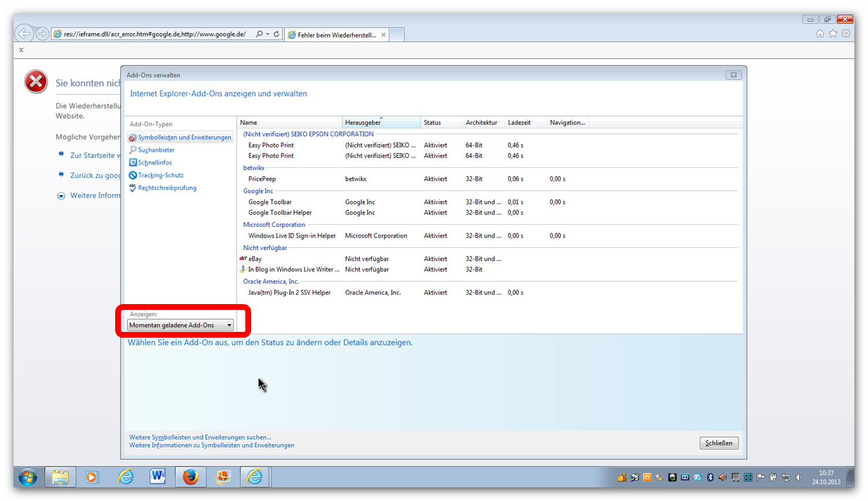Open the Action Center flag tray icon
This screenshot has height=501, width=868.
pos(760,477)
